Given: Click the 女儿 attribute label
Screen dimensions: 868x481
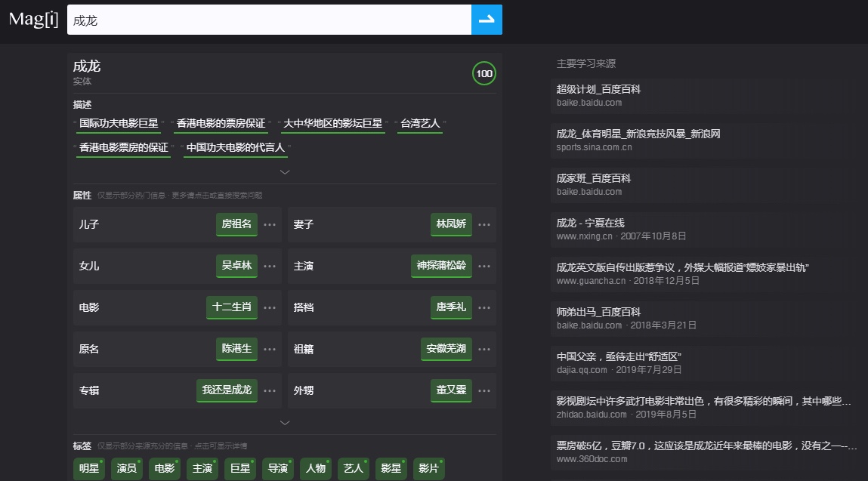Looking at the screenshot, I should point(88,267).
